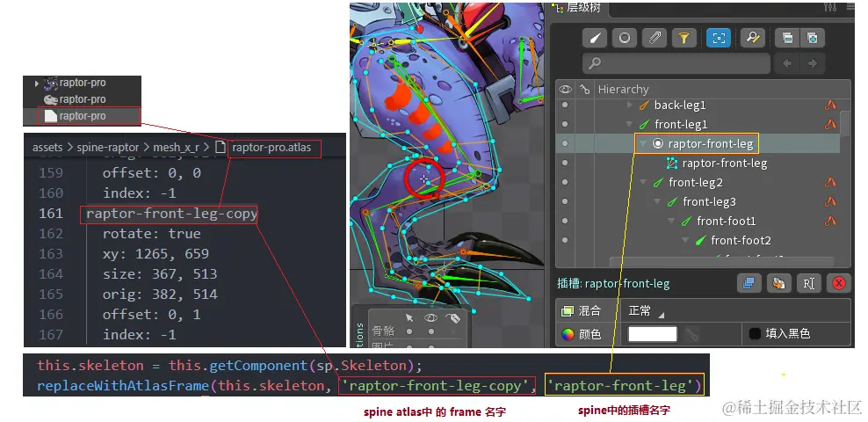This screenshot has width=868, height=422.
Task: Collapse the front-leg1 bone node
Action: pos(629,124)
